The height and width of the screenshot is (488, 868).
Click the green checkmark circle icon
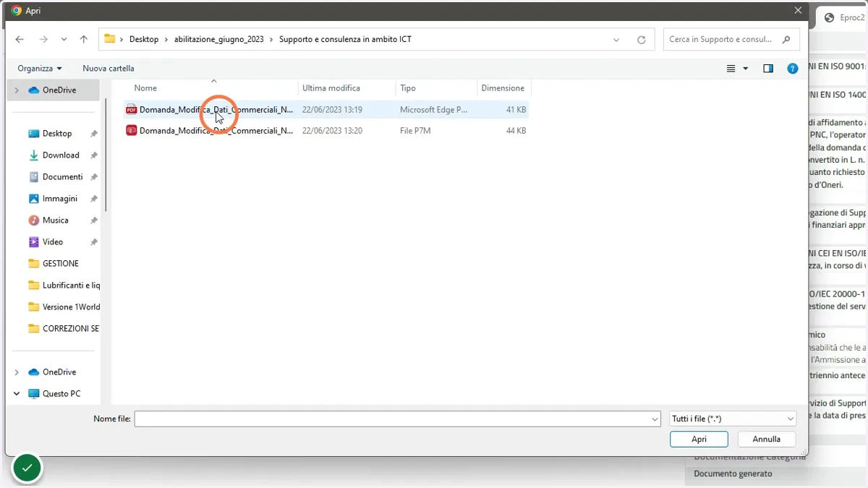tap(27, 468)
